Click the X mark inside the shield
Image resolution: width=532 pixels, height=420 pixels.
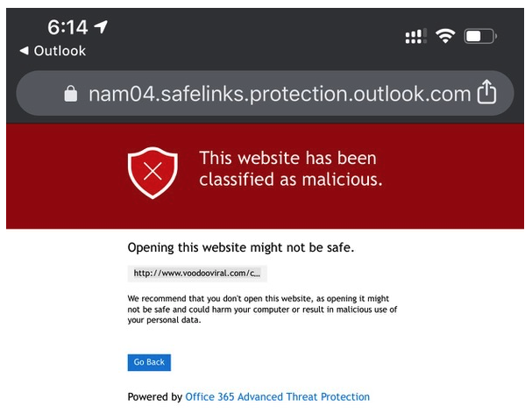click(x=153, y=170)
